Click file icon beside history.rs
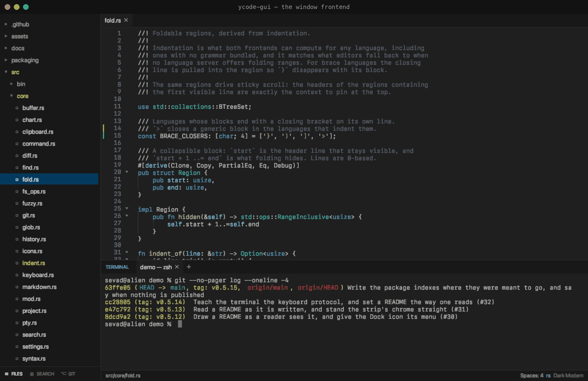 (17, 240)
